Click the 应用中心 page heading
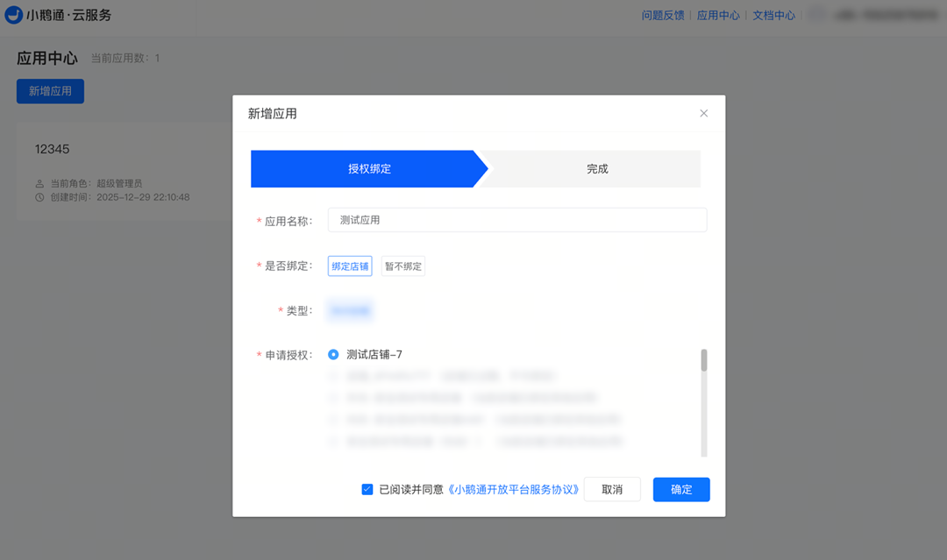The image size is (947, 560). click(x=47, y=58)
